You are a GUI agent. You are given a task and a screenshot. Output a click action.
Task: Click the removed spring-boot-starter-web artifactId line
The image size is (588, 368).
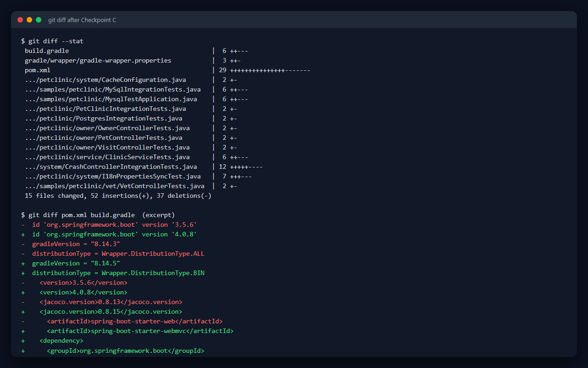[122, 321]
